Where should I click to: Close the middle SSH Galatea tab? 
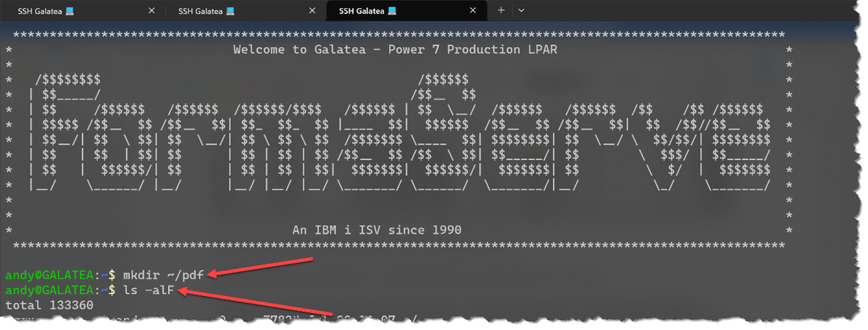click(x=312, y=11)
